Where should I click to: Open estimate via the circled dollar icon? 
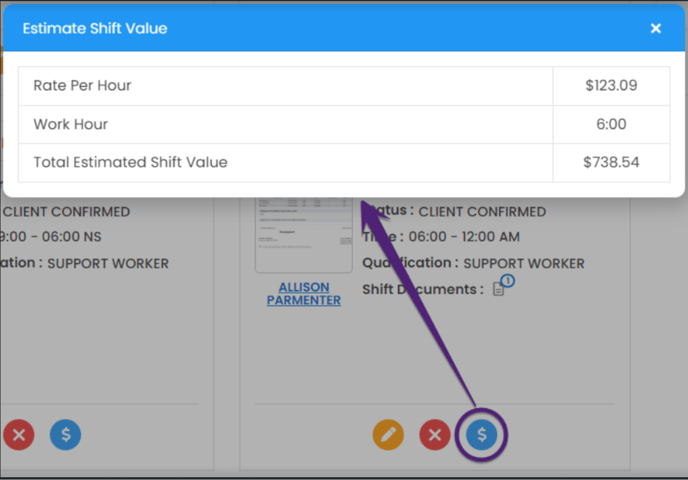481,435
